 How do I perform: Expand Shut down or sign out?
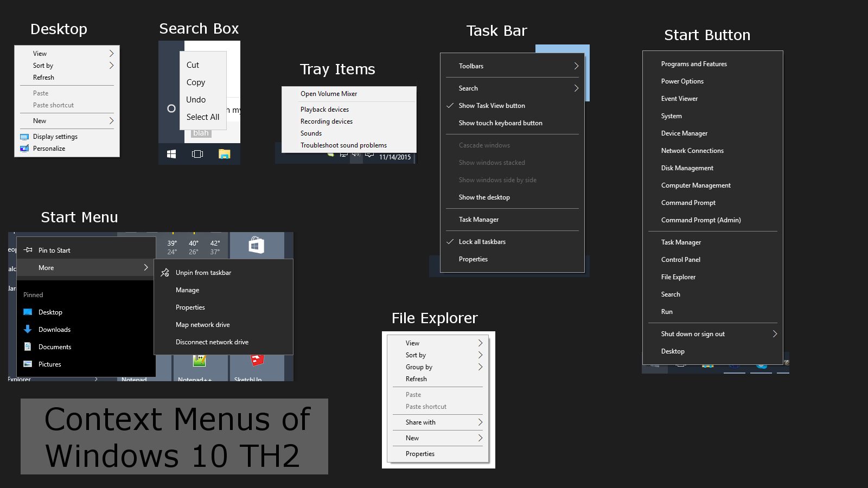pos(775,334)
